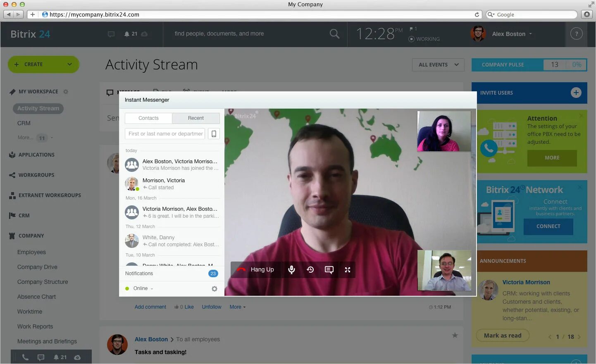Open Extranet Workgroups section
This screenshot has width=596, height=364.
(50, 195)
